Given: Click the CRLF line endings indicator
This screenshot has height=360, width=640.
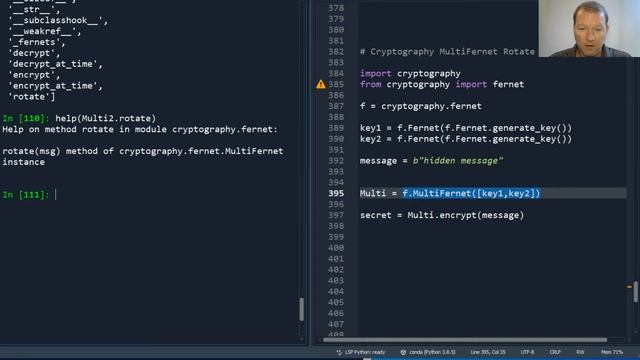Looking at the screenshot, I should click(555, 352).
